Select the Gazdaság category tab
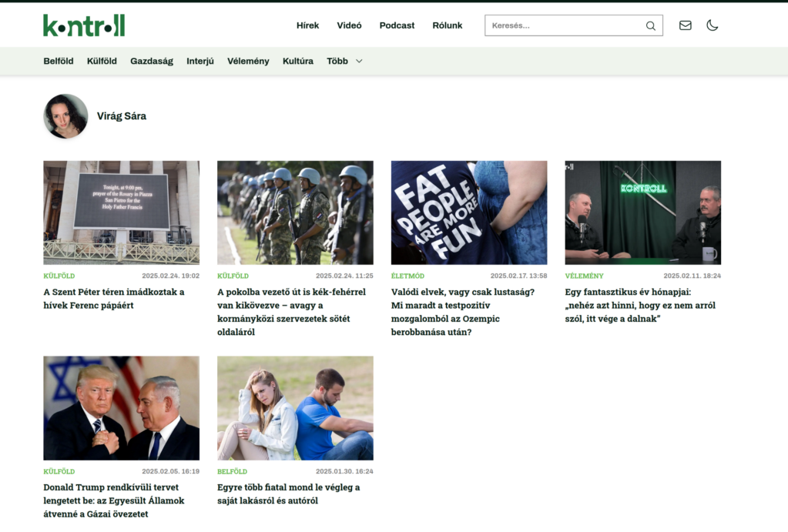788x532 pixels. pos(152,61)
